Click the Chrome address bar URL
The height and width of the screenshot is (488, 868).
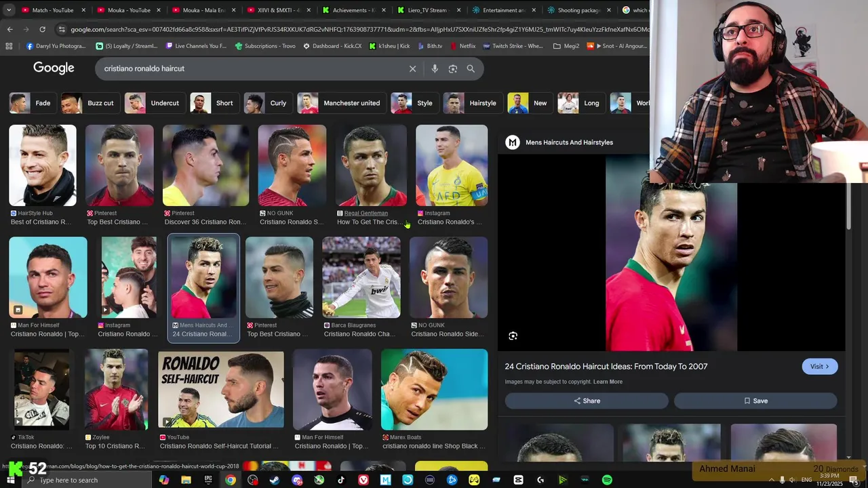click(359, 29)
